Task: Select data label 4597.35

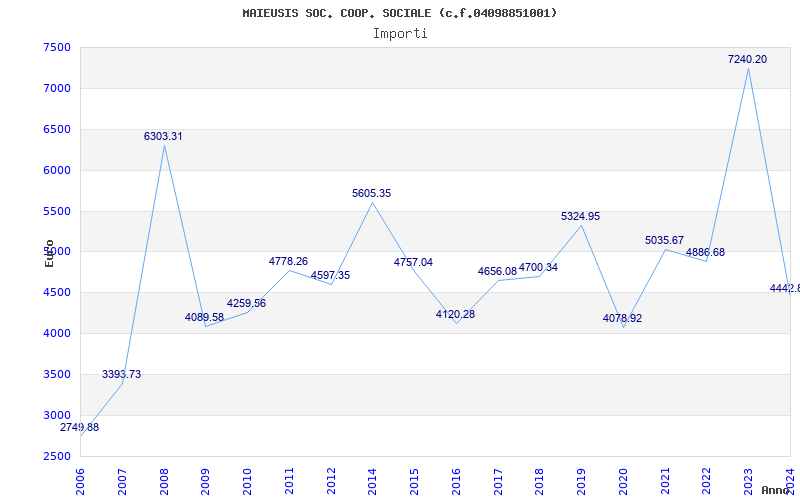Action: [x=331, y=276]
